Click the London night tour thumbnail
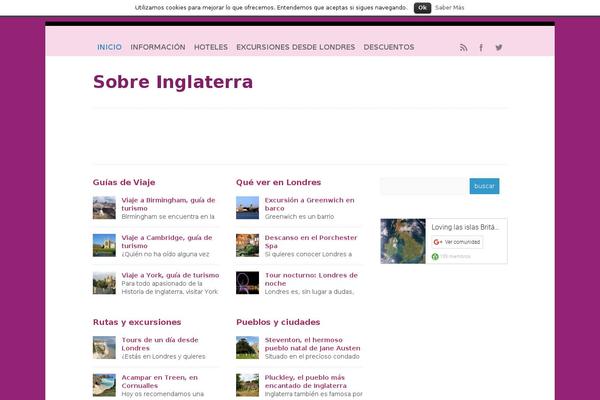 pos(247,283)
